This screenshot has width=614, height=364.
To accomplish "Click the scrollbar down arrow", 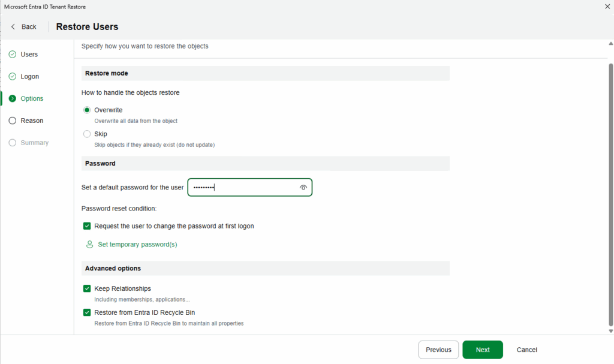I will click(x=611, y=331).
